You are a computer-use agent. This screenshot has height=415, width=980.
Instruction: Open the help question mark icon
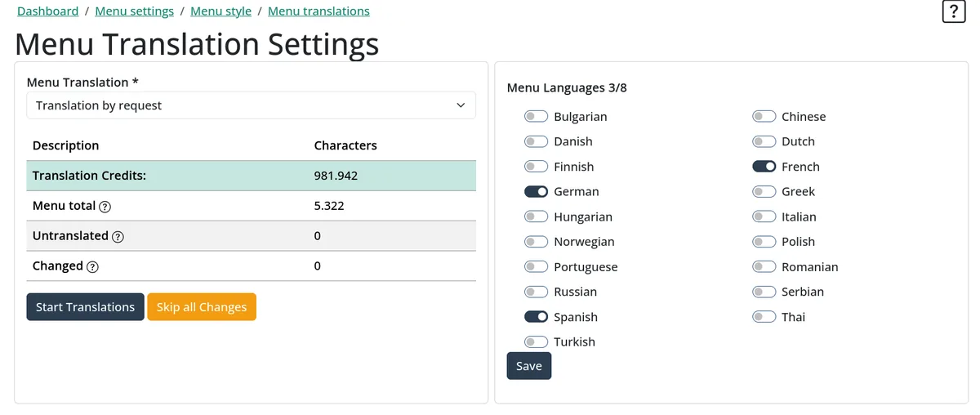tap(953, 11)
